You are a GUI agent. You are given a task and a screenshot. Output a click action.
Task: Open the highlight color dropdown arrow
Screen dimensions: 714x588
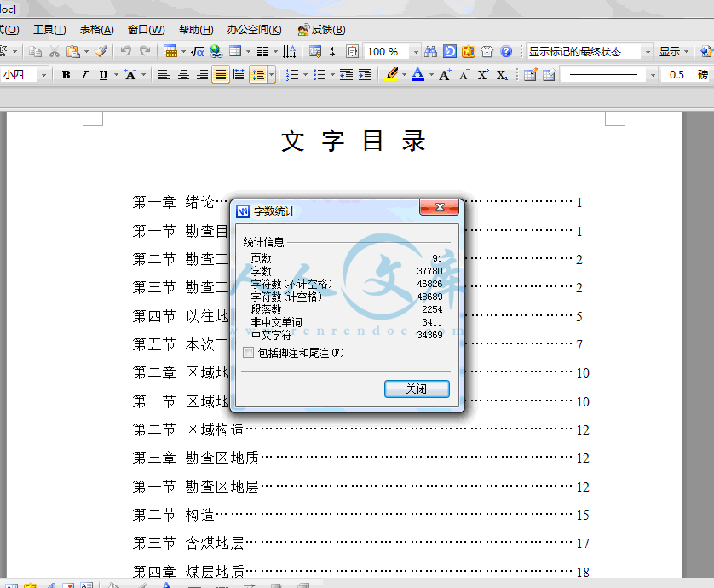pyautogui.click(x=404, y=75)
